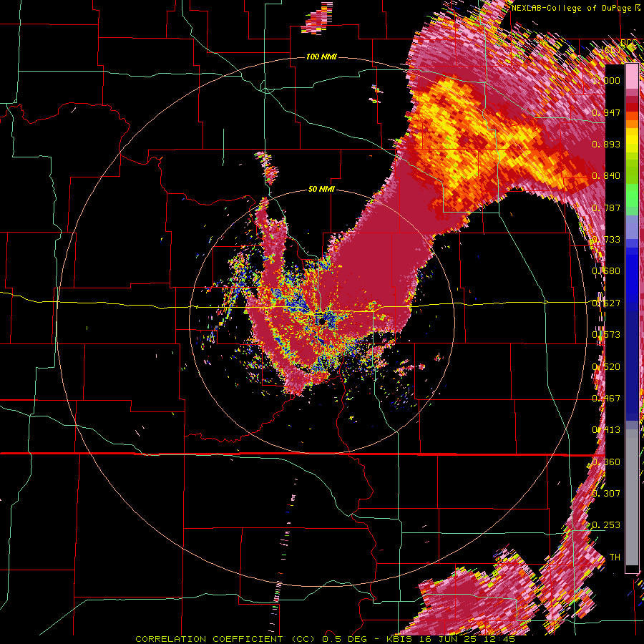Pick the 0.573 legend value

tap(606, 335)
